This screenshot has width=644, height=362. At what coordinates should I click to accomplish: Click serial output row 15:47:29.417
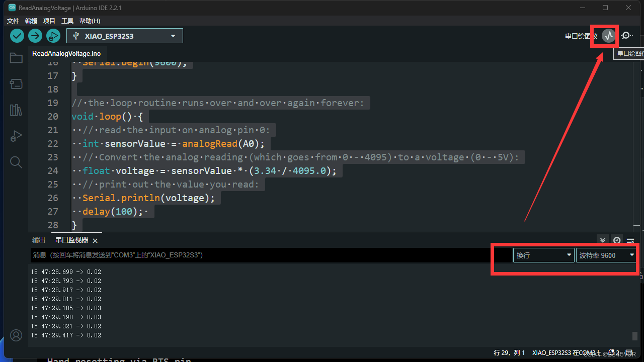coord(66,335)
